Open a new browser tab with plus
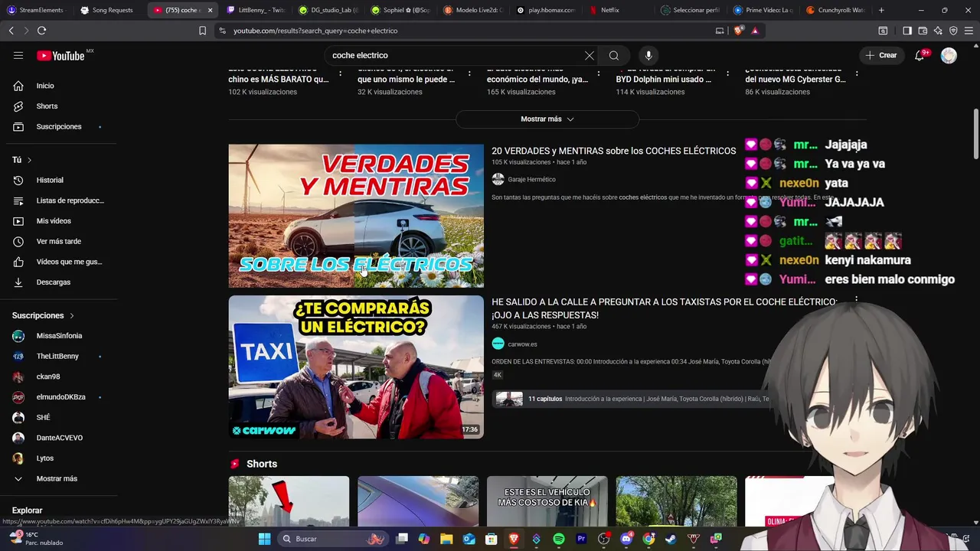 pyautogui.click(x=881, y=10)
